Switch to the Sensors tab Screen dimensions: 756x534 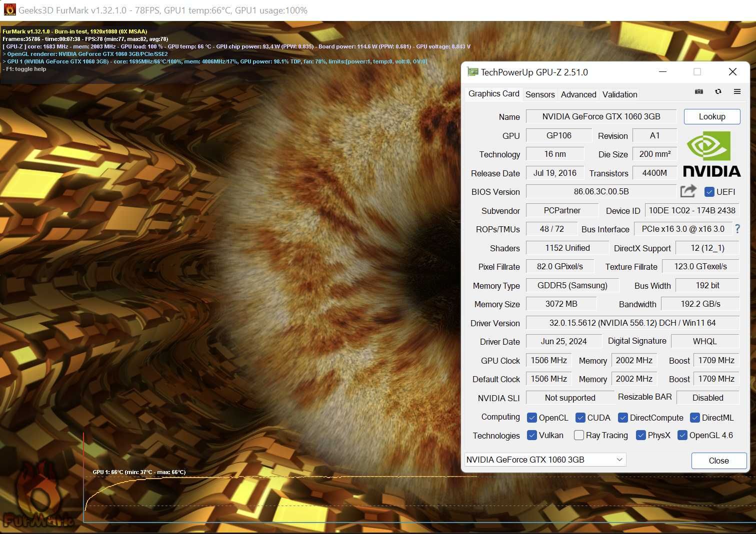click(x=540, y=94)
